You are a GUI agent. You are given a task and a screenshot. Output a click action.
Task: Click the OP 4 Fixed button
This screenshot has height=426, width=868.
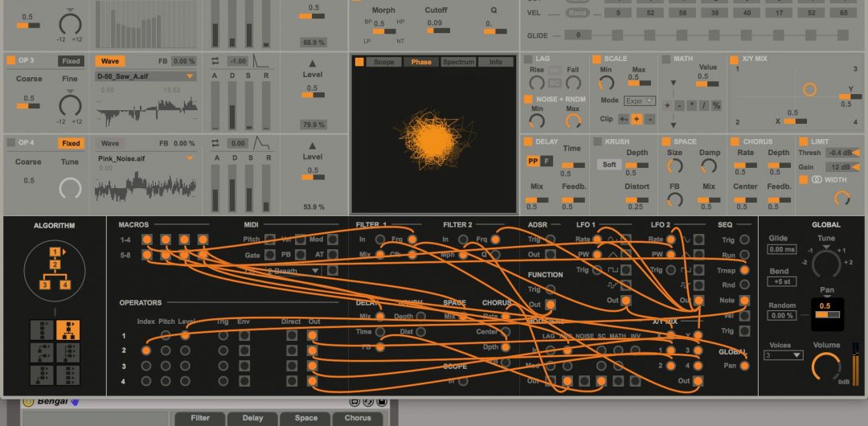pos(71,143)
